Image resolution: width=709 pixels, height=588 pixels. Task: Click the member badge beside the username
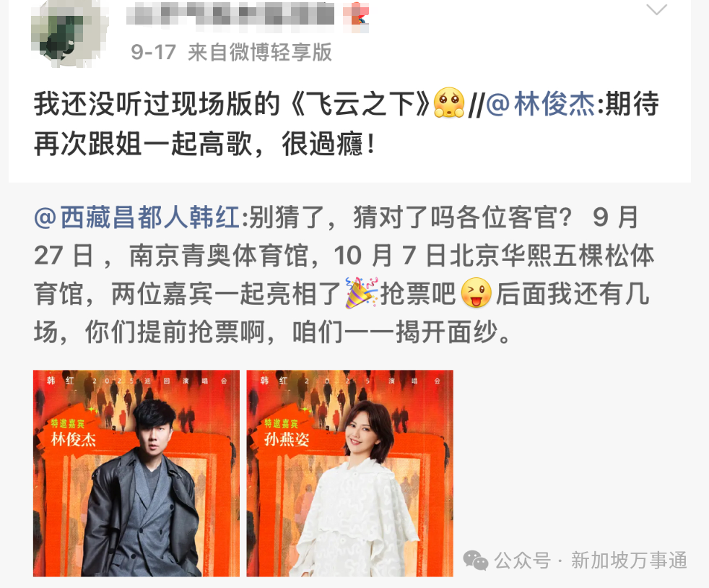357,17
